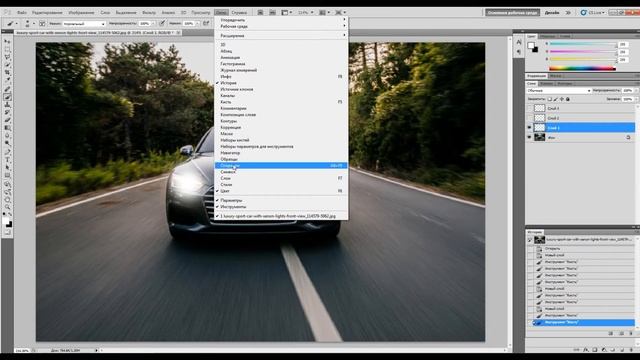Screen dimensions: 640x360
Task: Click the layer Opacity value field
Action: [x=628, y=91]
